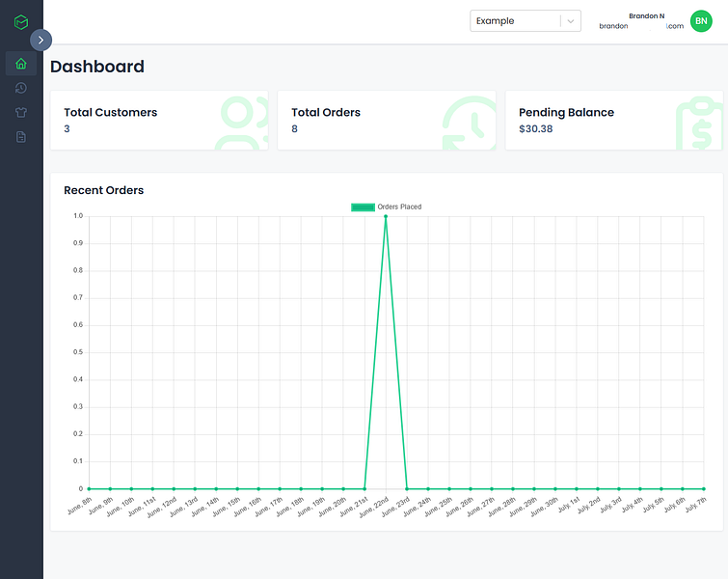Click the July 7th data point
This screenshot has width=728, height=579.
click(x=704, y=489)
